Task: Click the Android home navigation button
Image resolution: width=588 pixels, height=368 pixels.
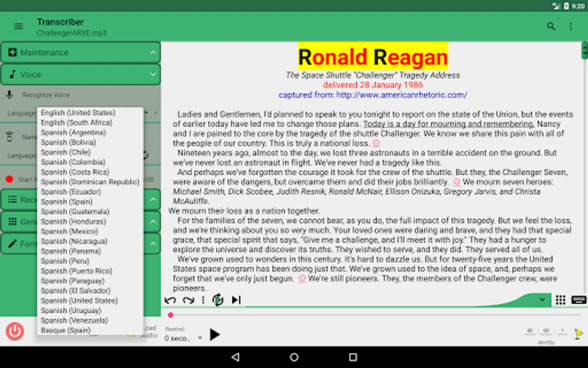Action: (294, 357)
